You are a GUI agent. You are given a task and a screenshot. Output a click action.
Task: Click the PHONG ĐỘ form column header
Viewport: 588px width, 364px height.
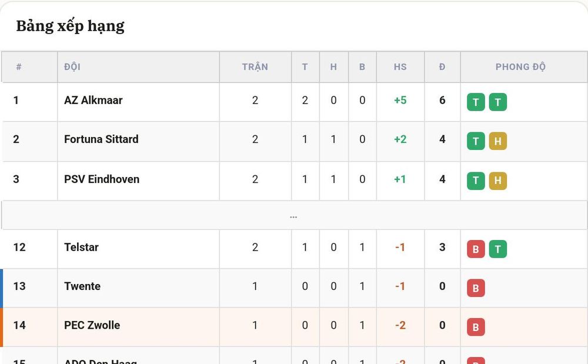coord(520,67)
